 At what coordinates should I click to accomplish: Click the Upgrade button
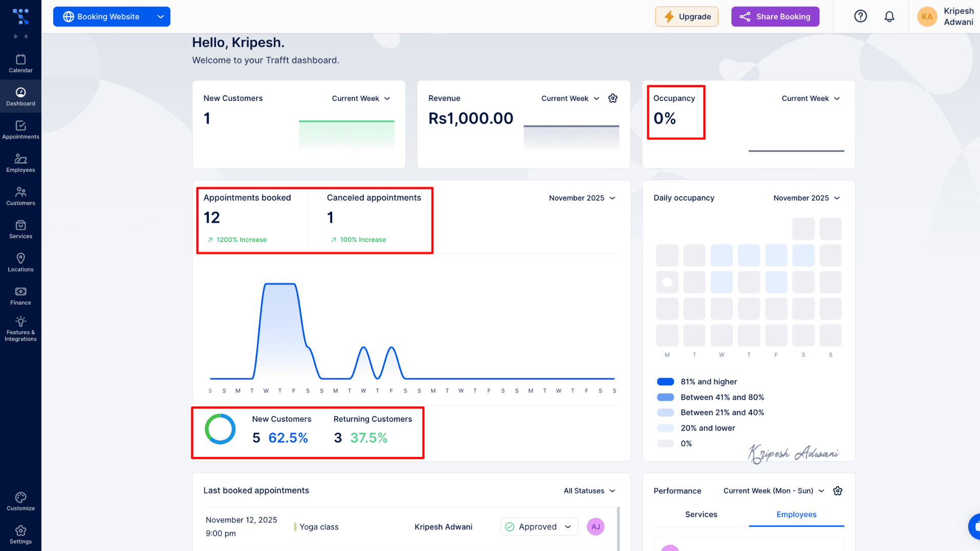click(x=687, y=16)
